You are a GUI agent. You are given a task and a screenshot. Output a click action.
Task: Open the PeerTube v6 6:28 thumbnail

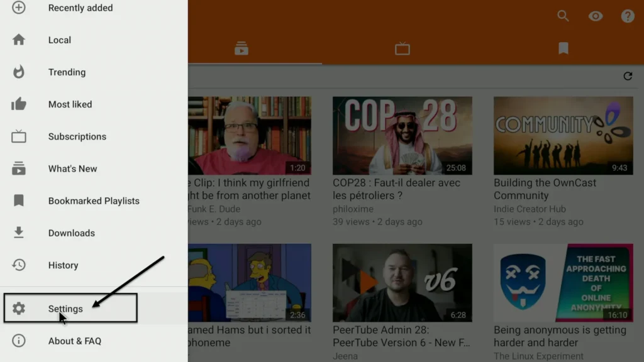pos(402,283)
